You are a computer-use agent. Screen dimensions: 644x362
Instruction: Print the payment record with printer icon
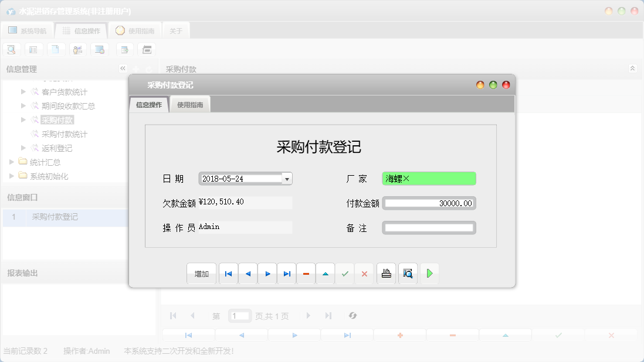click(x=386, y=274)
